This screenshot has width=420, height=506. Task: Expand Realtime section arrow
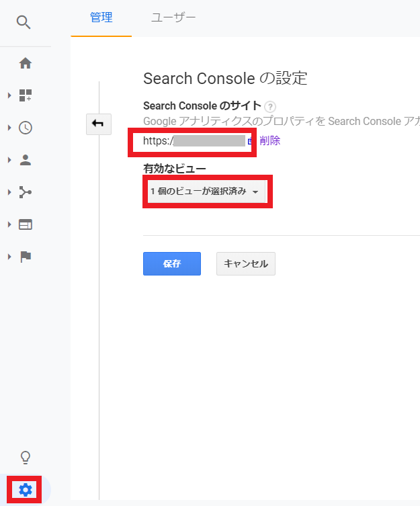(9, 128)
